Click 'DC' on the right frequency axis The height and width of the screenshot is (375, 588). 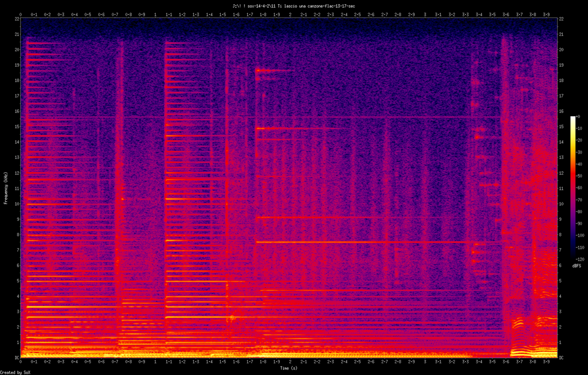pyautogui.click(x=562, y=358)
